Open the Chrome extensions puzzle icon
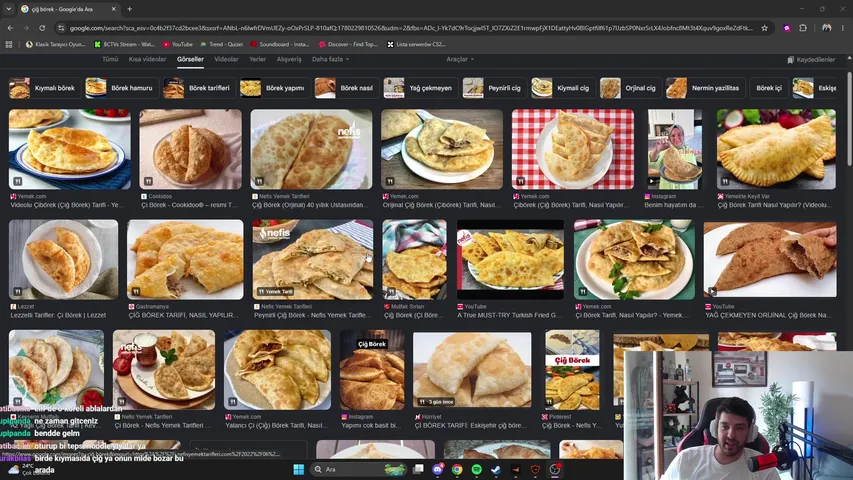Screen dimensions: 853x480 coord(803,28)
